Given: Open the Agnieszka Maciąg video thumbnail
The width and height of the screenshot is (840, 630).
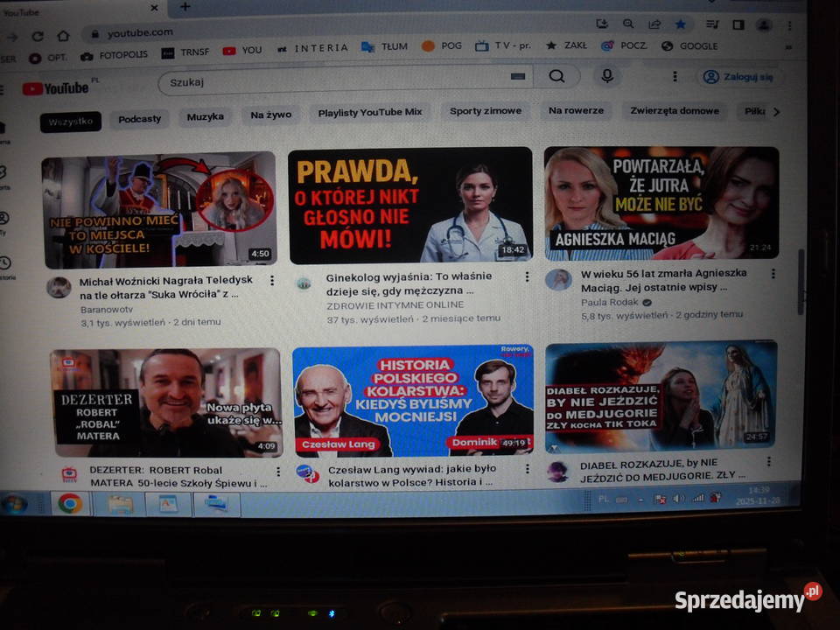Looking at the screenshot, I should tap(661, 203).
